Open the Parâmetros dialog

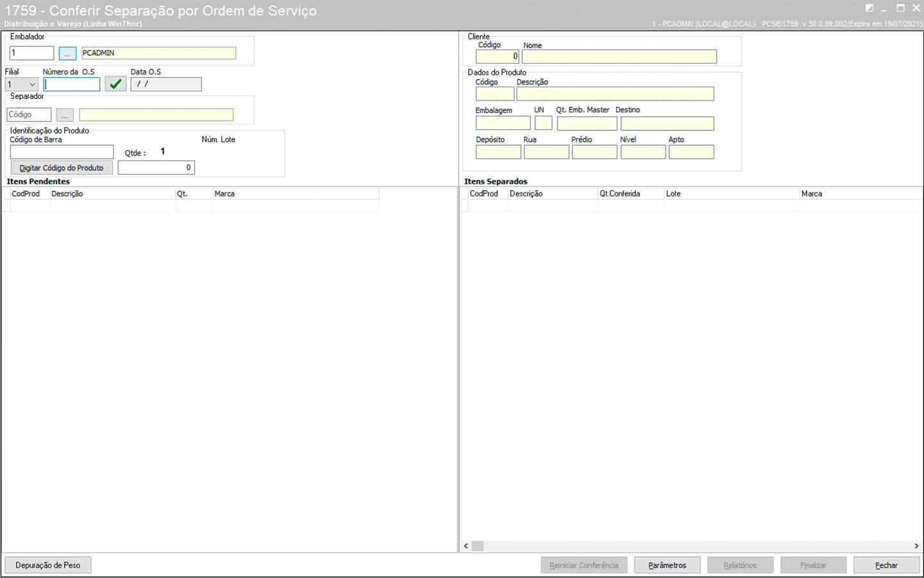pyautogui.click(x=667, y=565)
